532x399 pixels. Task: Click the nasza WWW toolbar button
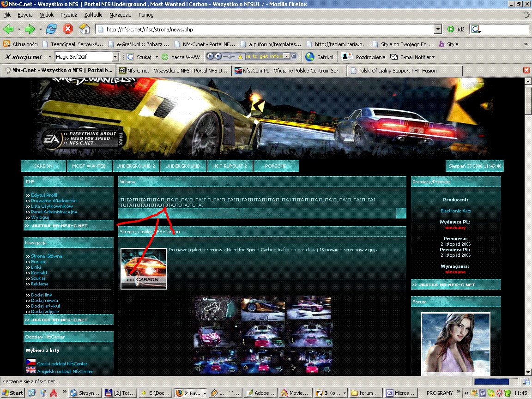point(181,57)
